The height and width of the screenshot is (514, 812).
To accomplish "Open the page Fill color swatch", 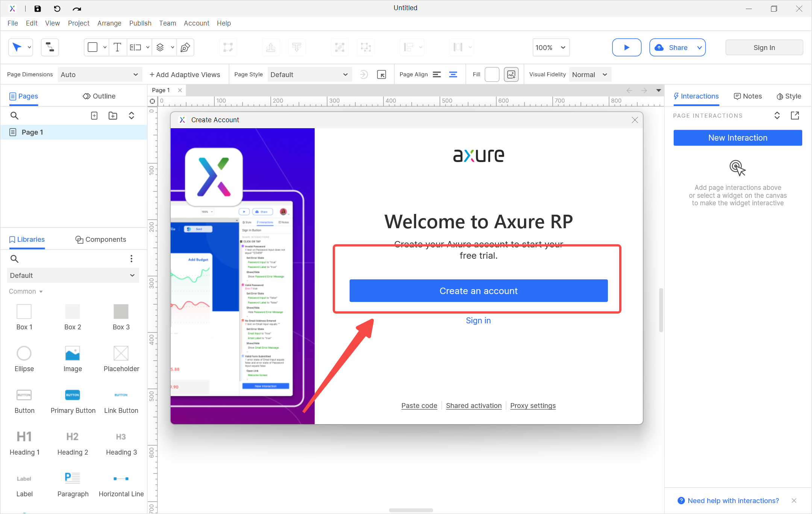I will pyautogui.click(x=492, y=74).
